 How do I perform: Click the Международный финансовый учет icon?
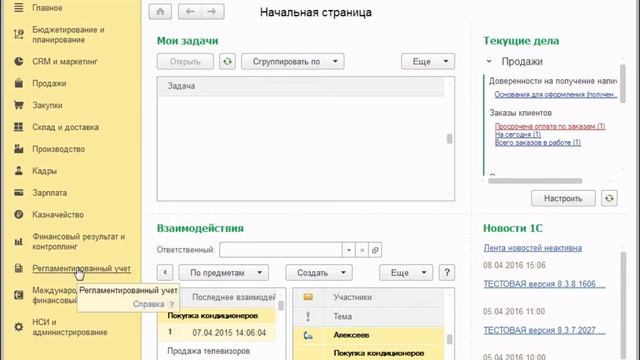(19, 295)
